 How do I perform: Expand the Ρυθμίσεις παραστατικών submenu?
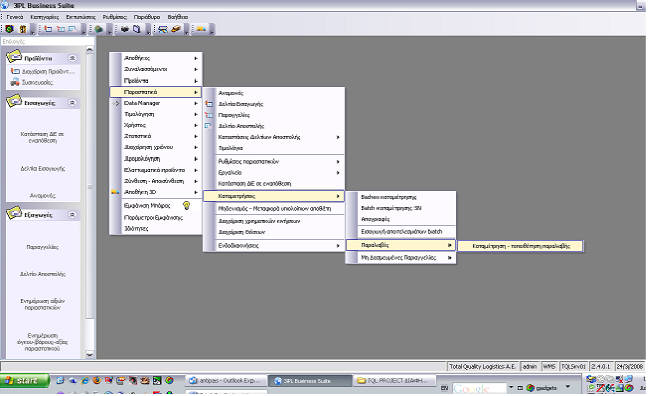[274, 162]
